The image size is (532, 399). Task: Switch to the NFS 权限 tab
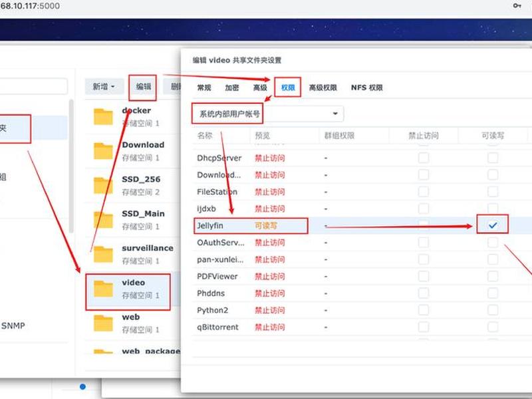pyautogui.click(x=367, y=88)
